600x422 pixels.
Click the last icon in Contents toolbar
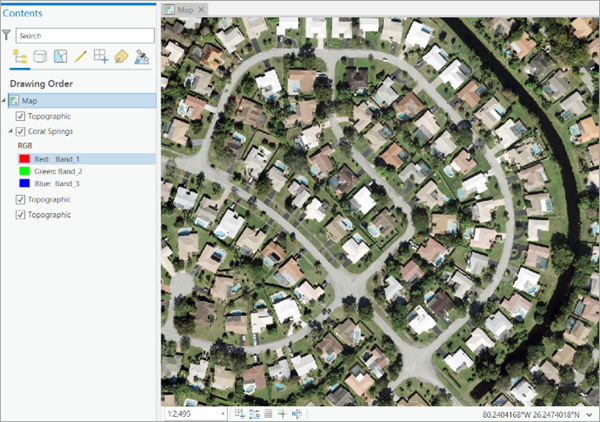(142, 57)
